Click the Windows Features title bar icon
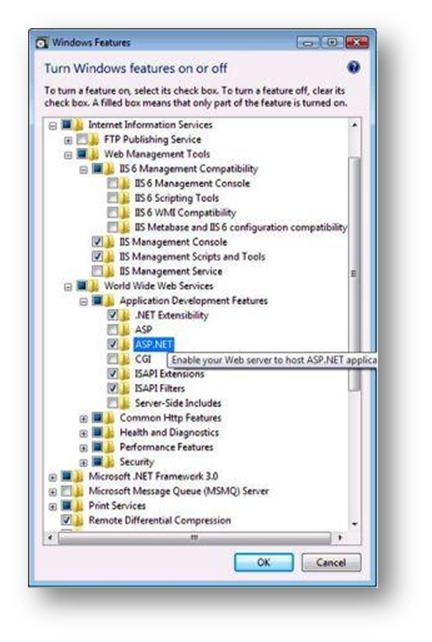432x642 pixels. [42, 43]
